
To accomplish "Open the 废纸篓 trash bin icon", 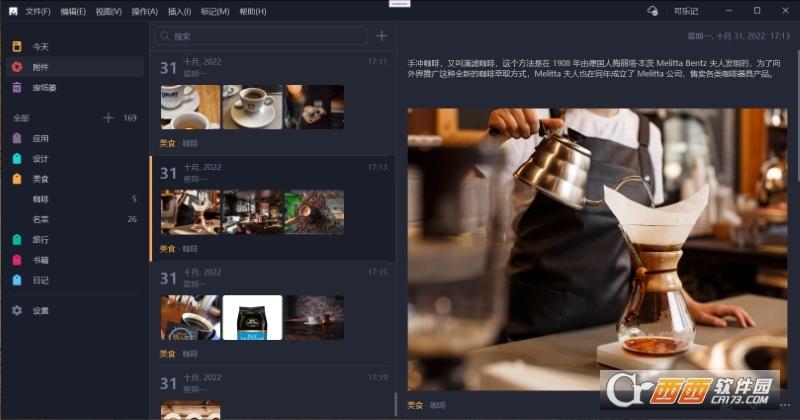I will pyautogui.click(x=17, y=87).
